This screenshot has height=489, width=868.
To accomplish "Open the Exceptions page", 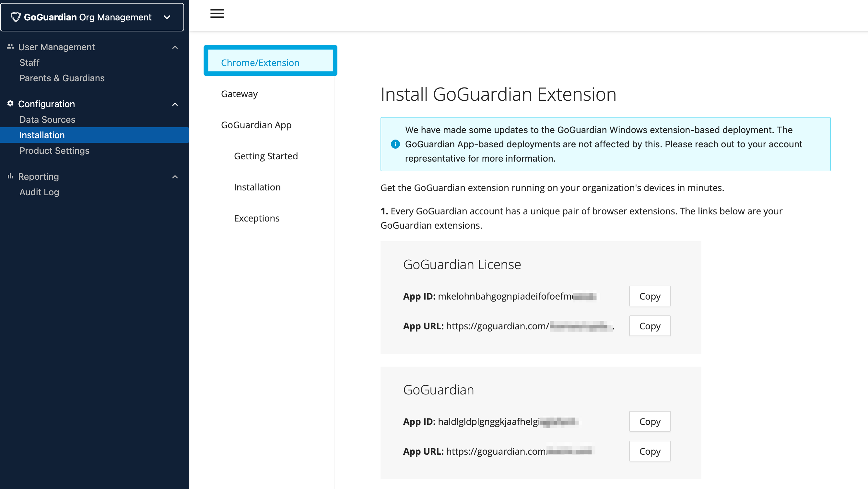I will click(x=257, y=218).
